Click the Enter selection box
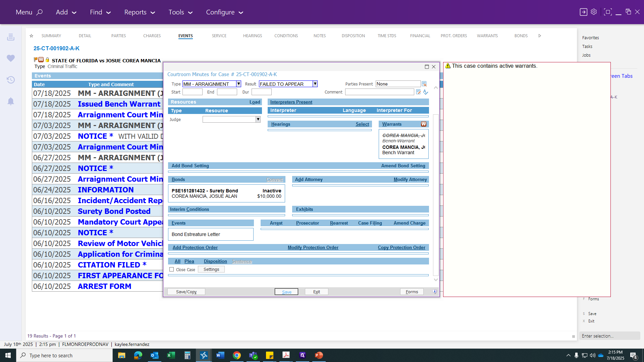The image size is (644, 362). point(609,336)
